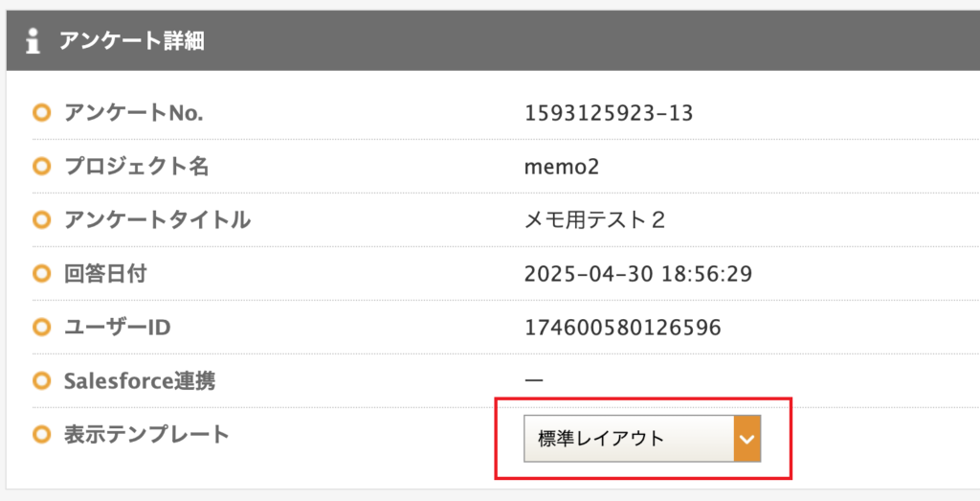Click the orange bullet beside プロジェクト名
This screenshot has width=980, height=501.
coord(40,167)
